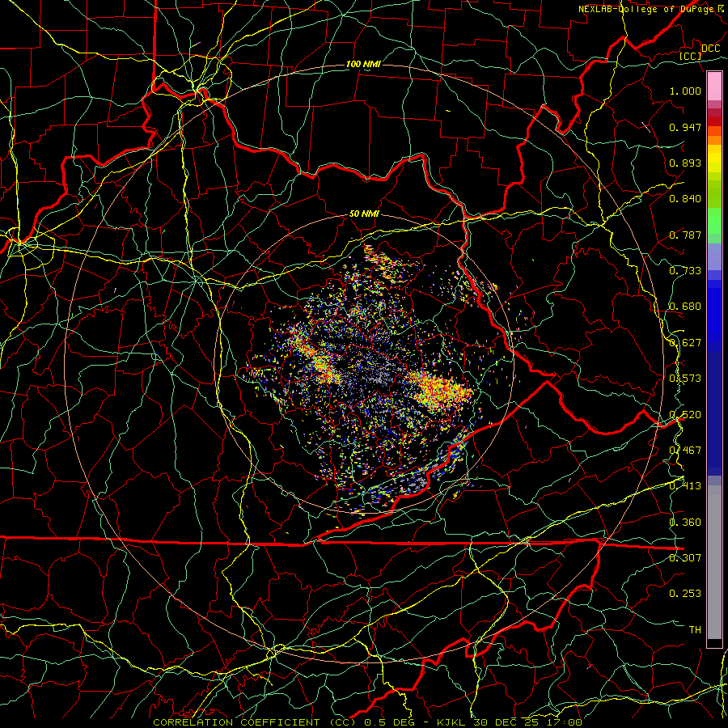Image resolution: width=728 pixels, height=728 pixels.
Task: Select the 100 NMI range ring label
Action: pyautogui.click(x=363, y=64)
